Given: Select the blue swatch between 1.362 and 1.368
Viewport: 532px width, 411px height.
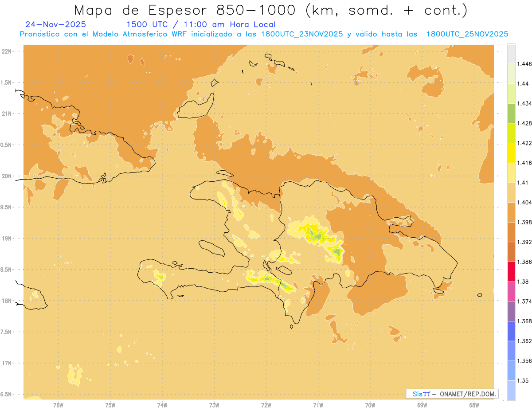Looking at the screenshot, I should 511,331.
